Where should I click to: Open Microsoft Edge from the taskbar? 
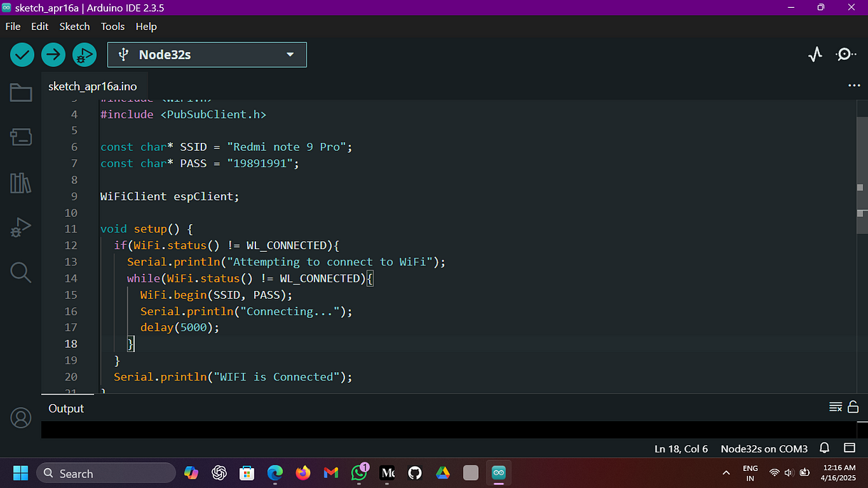275,473
